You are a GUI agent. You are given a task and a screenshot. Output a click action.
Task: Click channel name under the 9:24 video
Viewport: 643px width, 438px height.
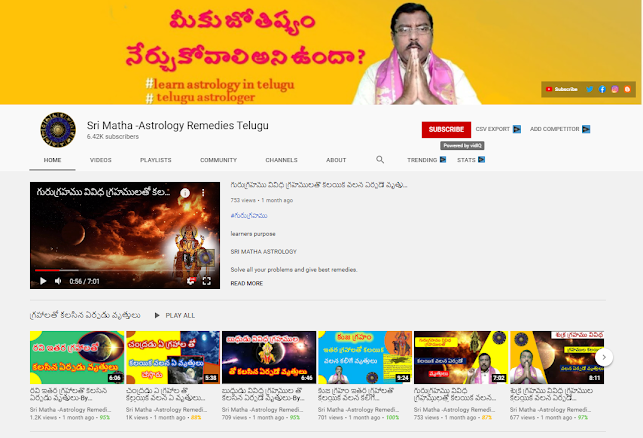click(358, 409)
